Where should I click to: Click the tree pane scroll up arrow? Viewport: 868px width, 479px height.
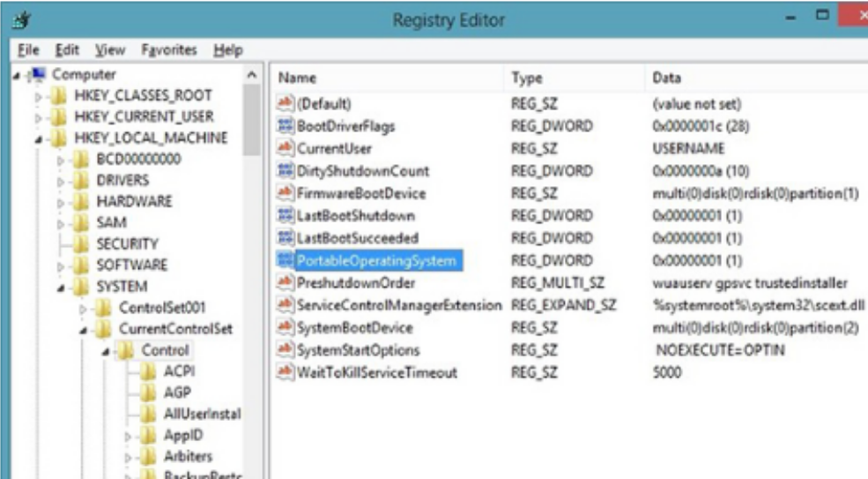pyautogui.click(x=251, y=76)
